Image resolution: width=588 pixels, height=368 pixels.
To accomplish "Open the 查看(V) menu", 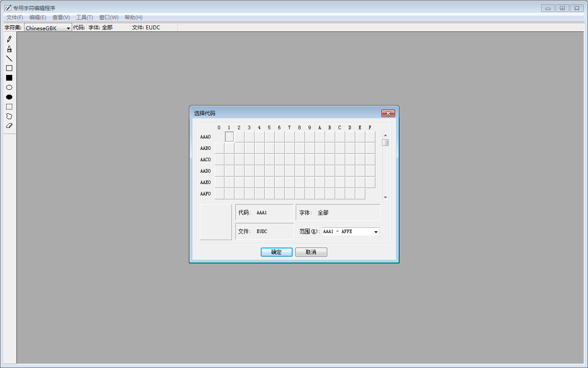I will 61,18.
